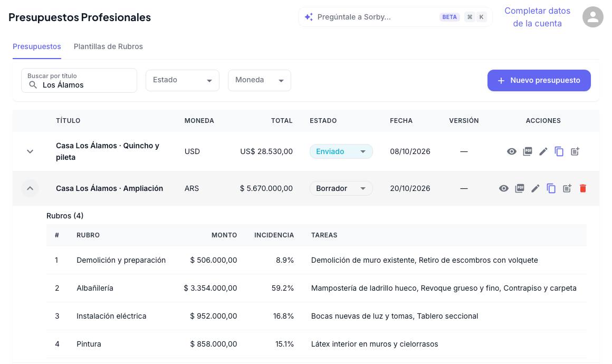This screenshot has width=612, height=364.
Task: Export the Ampliación budget as PDF
Action: pos(520,188)
